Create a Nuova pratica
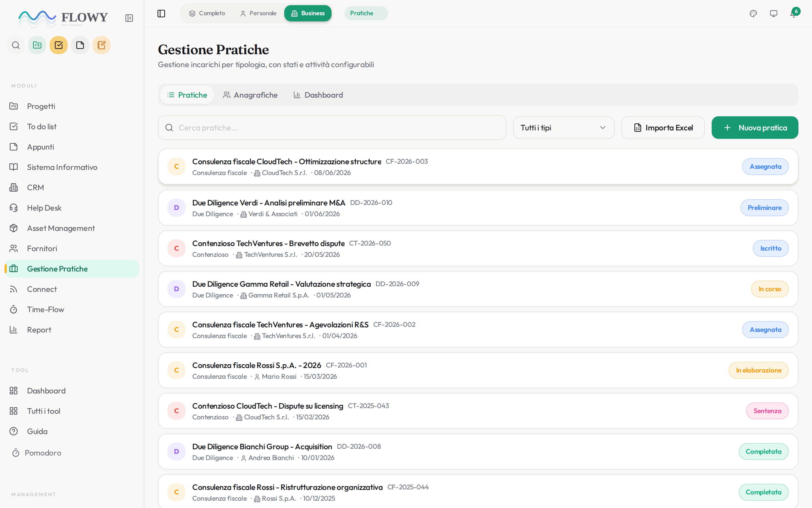Screen dimensions: 812x508 (755, 128)
